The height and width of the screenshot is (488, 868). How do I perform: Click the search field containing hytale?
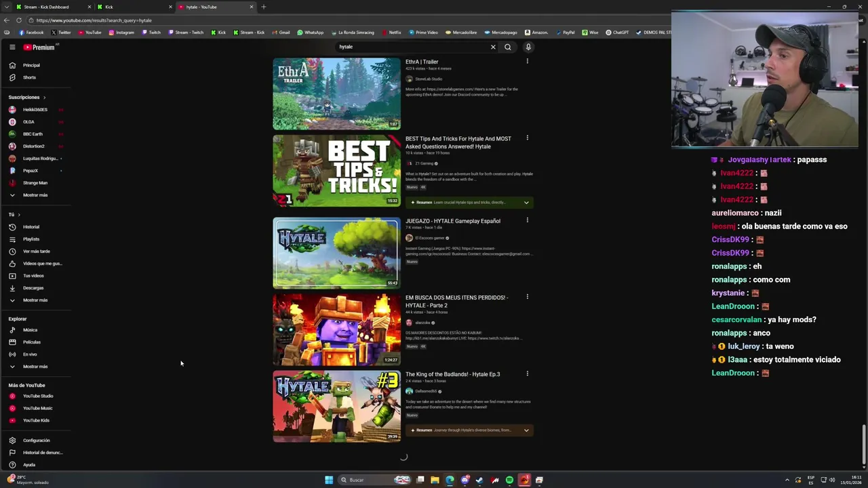click(x=412, y=47)
